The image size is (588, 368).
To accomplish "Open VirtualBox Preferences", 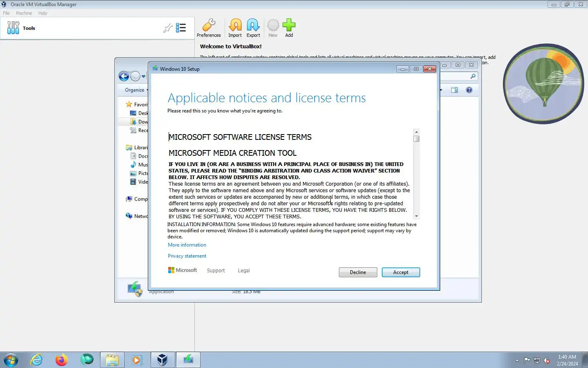I will click(209, 28).
